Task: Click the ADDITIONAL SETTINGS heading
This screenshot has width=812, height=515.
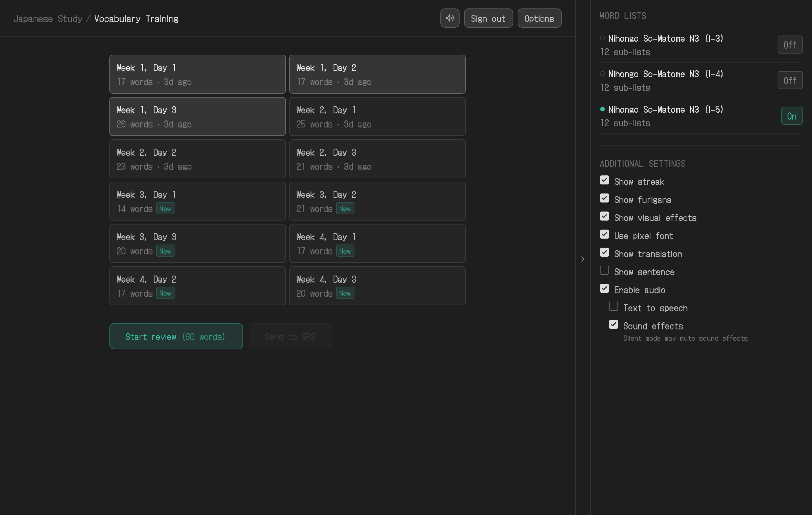Action: pyautogui.click(x=642, y=164)
